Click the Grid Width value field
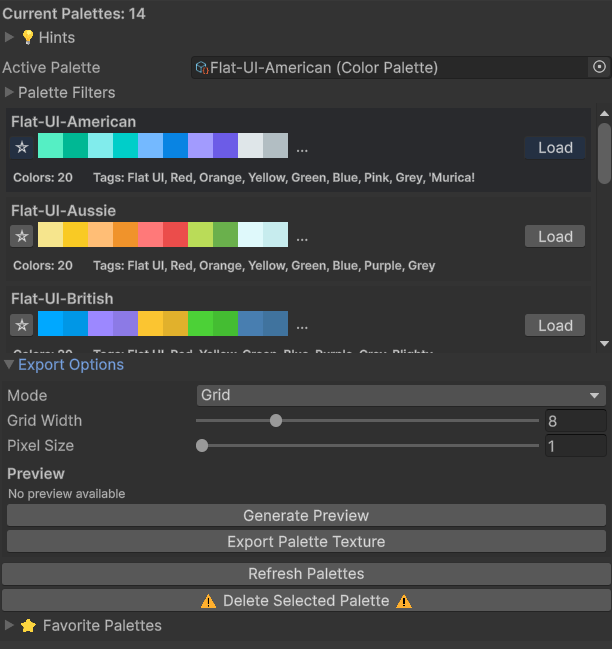 (x=576, y=421)
